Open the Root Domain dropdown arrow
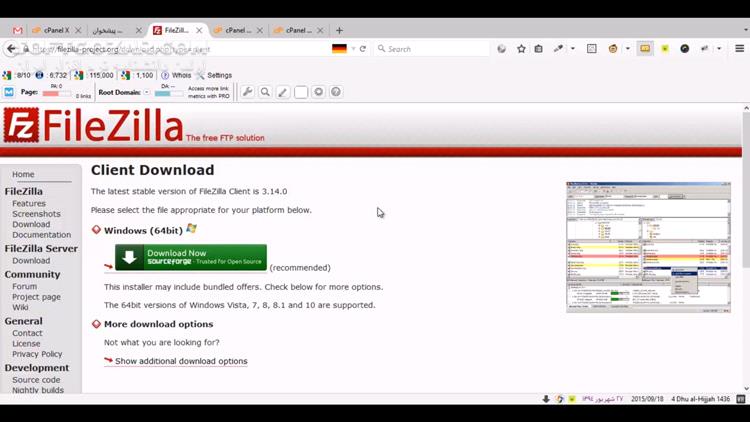The image size is (750, 422). click(x=147, y=92)
